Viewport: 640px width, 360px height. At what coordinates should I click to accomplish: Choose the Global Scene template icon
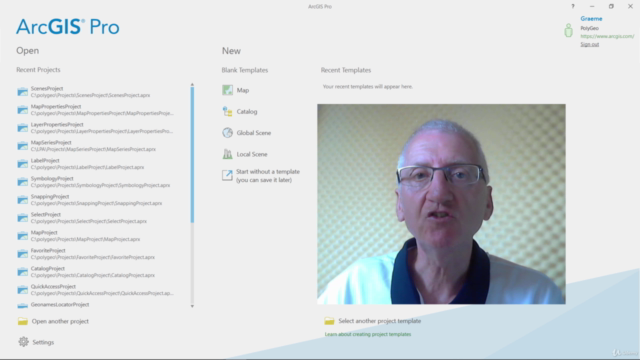(x=227, y=133)
